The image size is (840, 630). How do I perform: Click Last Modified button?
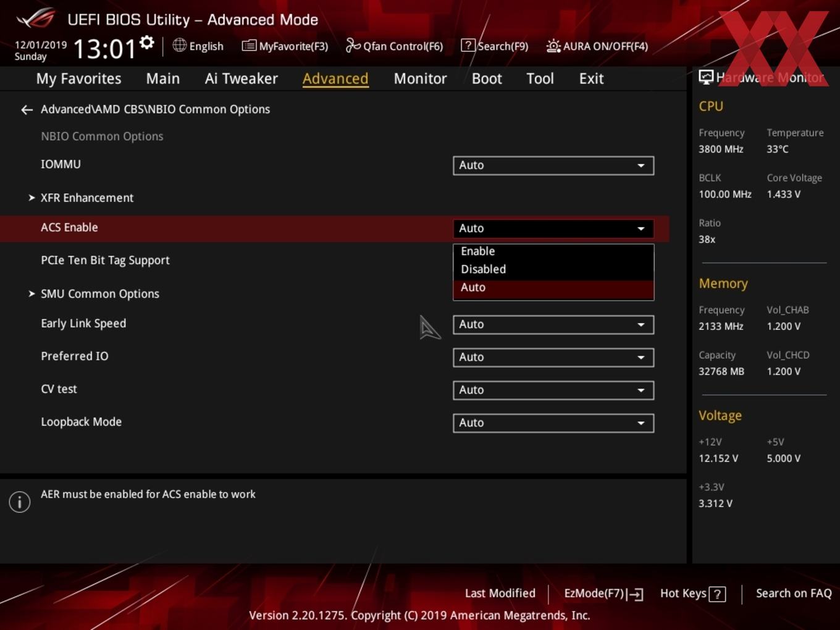(500, 594)
